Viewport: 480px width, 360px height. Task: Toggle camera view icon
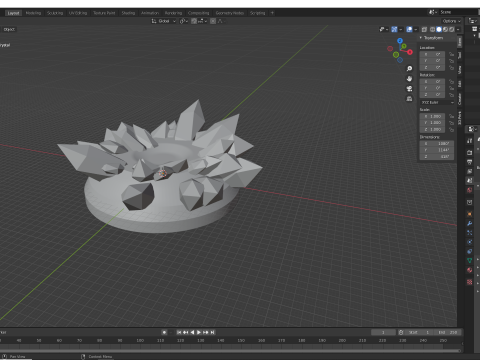coord(409,89)
